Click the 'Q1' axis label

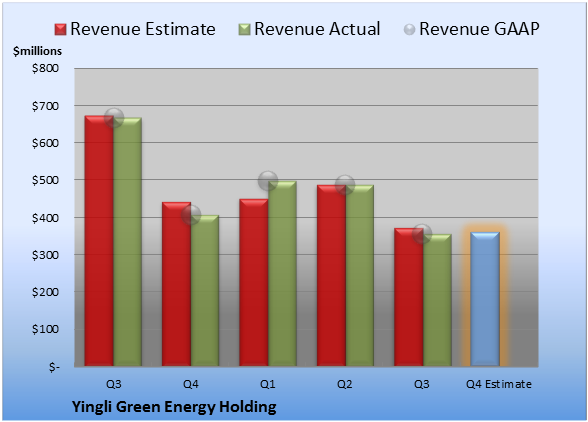coord(268,384)
